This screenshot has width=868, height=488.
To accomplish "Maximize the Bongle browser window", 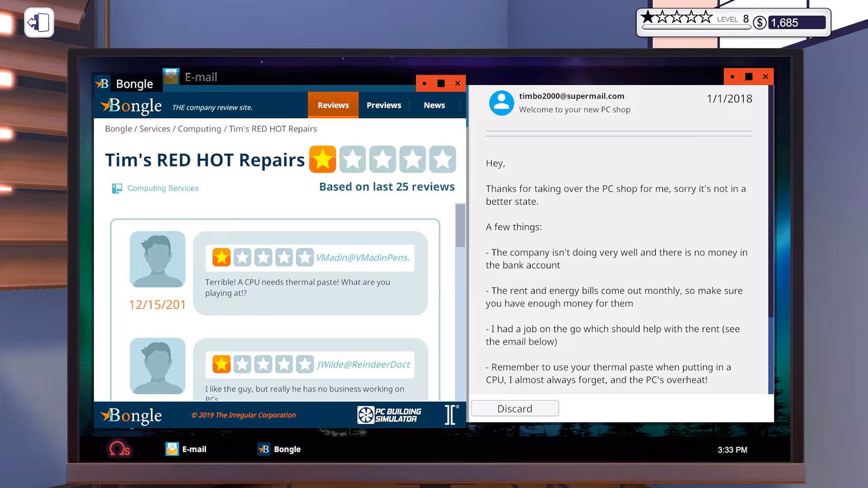I will pyautogui.click(x=441, y=84).
